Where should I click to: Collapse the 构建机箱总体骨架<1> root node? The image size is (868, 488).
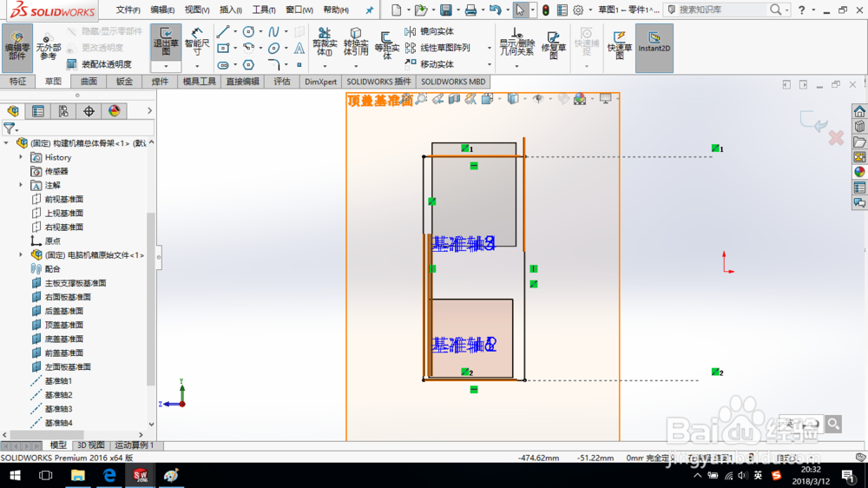(7, 143)
